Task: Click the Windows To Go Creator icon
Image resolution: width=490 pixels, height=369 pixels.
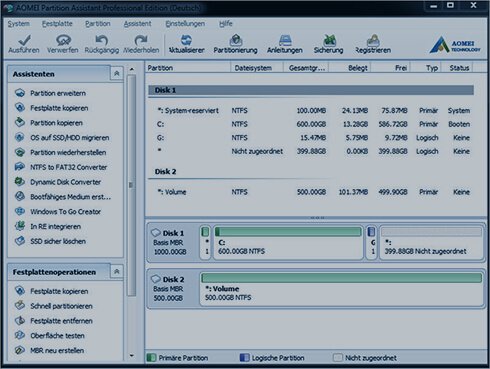Action: pos(20,211)
